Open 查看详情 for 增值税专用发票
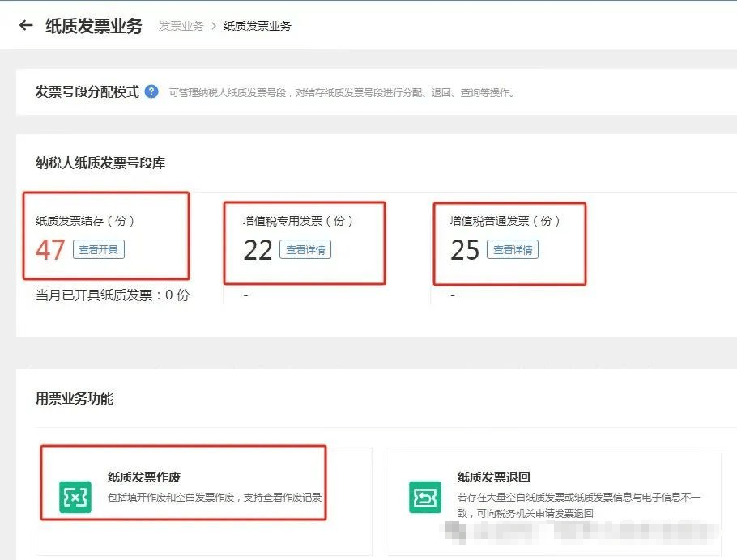Image resolution: width=737 pixels, height=560 pixels. coord(305,250)
